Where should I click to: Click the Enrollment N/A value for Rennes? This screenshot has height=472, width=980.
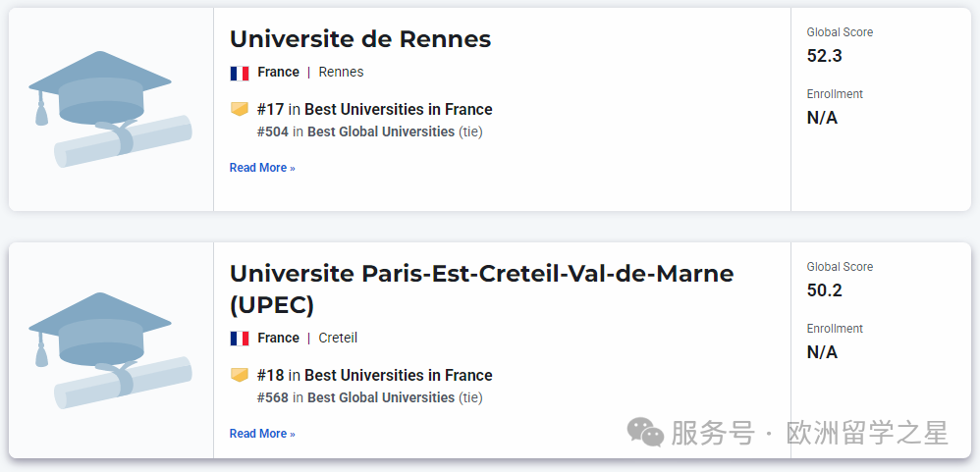coord(822,118)
